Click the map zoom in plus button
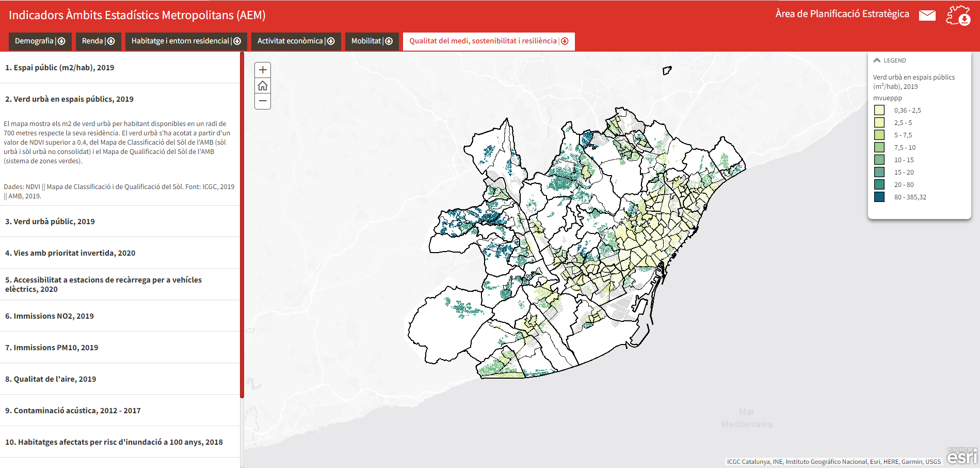The width and height of the screenshot is (980, 468). pyautogui.click(x=263, y=70)
